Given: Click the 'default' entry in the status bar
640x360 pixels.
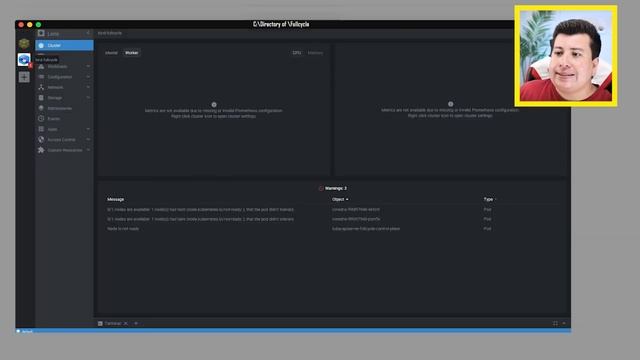Looking at the screenshot, I should 27,331.
